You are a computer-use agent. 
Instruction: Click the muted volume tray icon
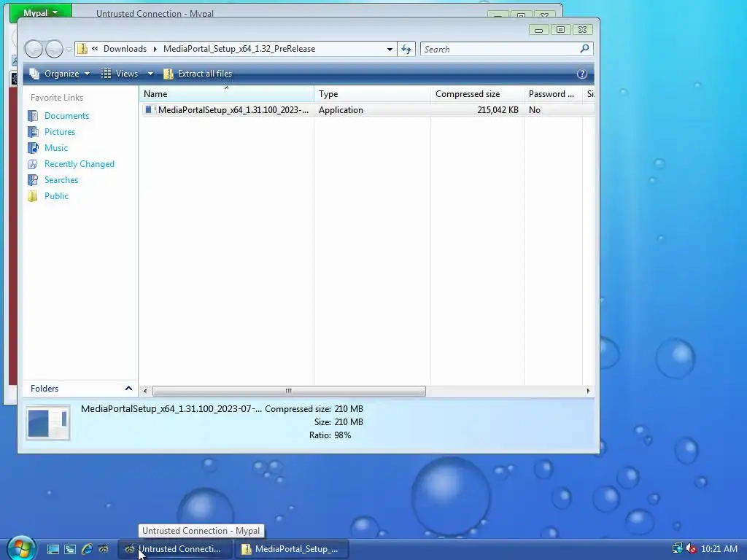pos(691,548)
